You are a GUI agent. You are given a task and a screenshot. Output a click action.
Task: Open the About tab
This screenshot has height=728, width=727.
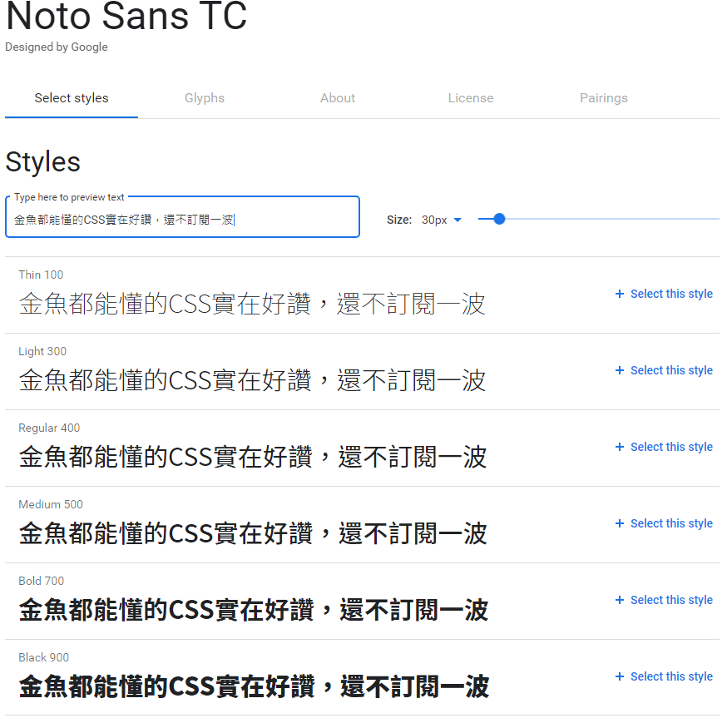pyautogui.click(x=338, y=98)
